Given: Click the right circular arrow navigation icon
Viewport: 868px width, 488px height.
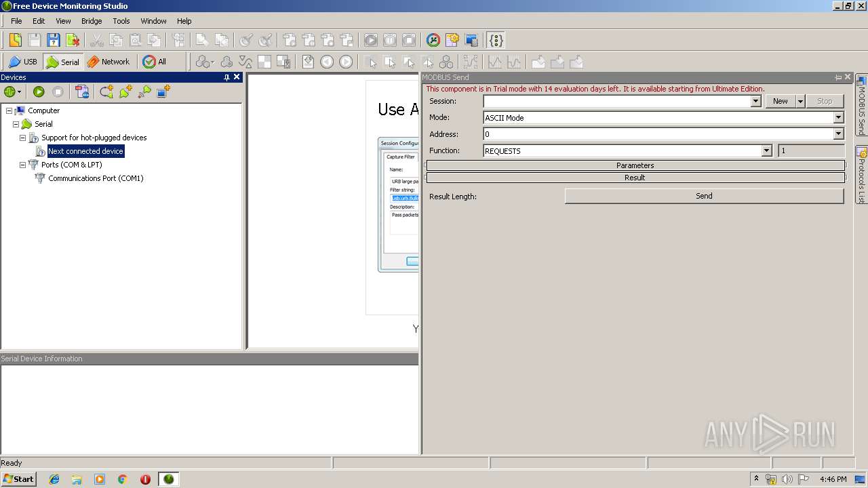Looking at the screenshot, I should coord(346,62).
